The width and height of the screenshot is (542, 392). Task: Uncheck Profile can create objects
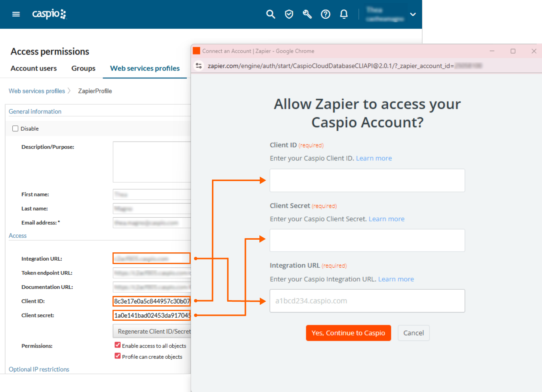pyautogui.click(x=118, y=356)
